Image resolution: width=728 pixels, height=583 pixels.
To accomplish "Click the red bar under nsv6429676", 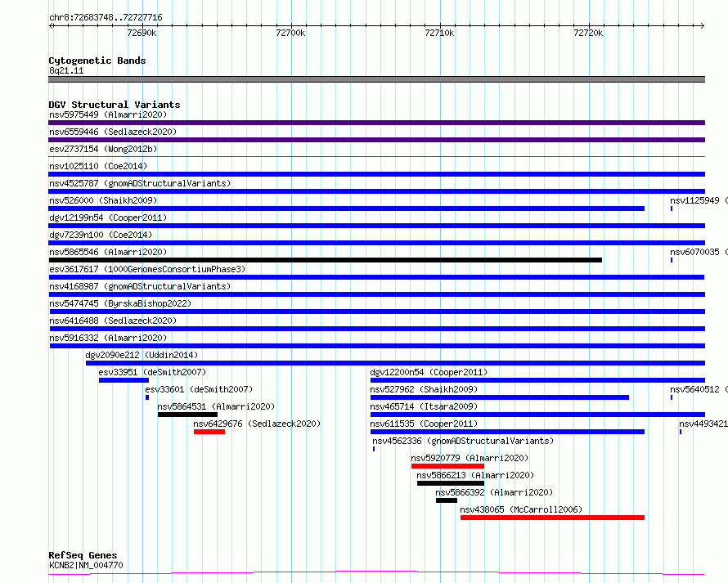I will [209, 432].
